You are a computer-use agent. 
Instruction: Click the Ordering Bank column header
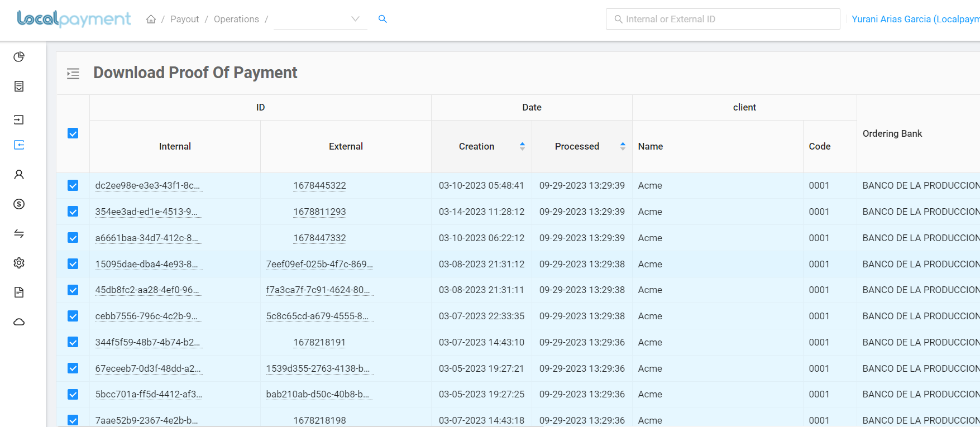[x=892, y=133]
